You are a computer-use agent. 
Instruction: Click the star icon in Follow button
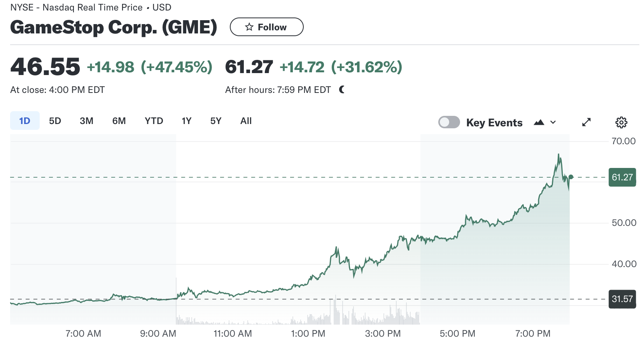click(249, 27)
